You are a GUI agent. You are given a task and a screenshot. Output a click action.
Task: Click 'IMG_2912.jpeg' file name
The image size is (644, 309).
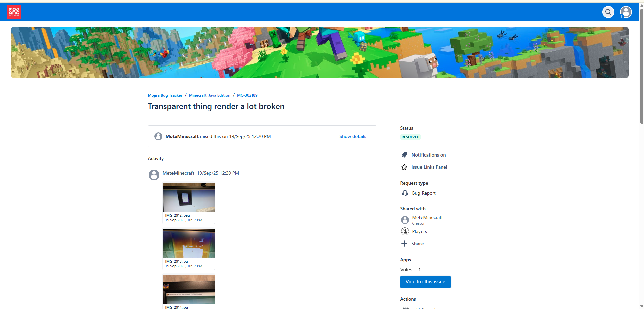click(x=178, y=215)
